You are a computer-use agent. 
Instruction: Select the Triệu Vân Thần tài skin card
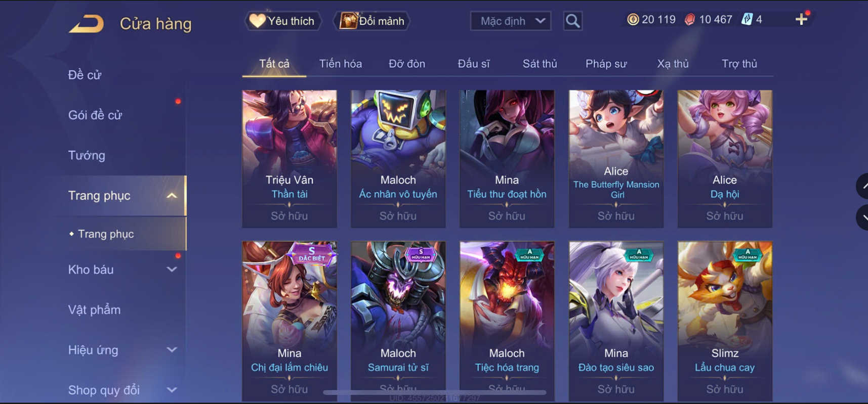(290, 159)
